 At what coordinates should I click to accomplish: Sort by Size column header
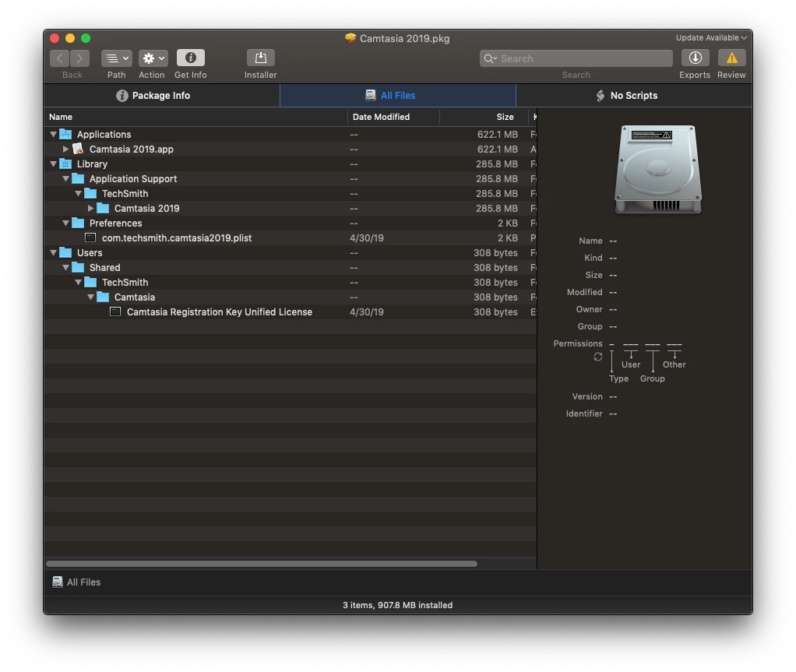point(484,117)
